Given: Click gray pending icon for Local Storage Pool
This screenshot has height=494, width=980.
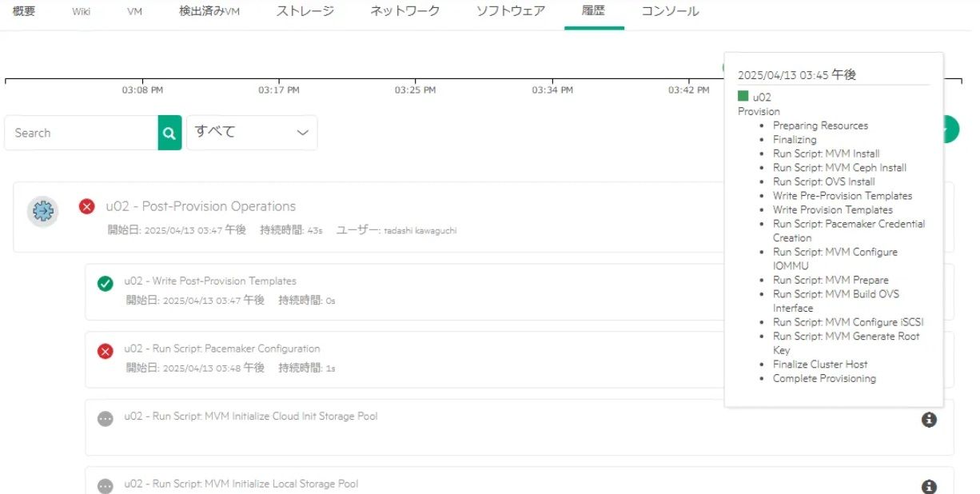Looking at the screenshot, I should click(x=105, y=486).
